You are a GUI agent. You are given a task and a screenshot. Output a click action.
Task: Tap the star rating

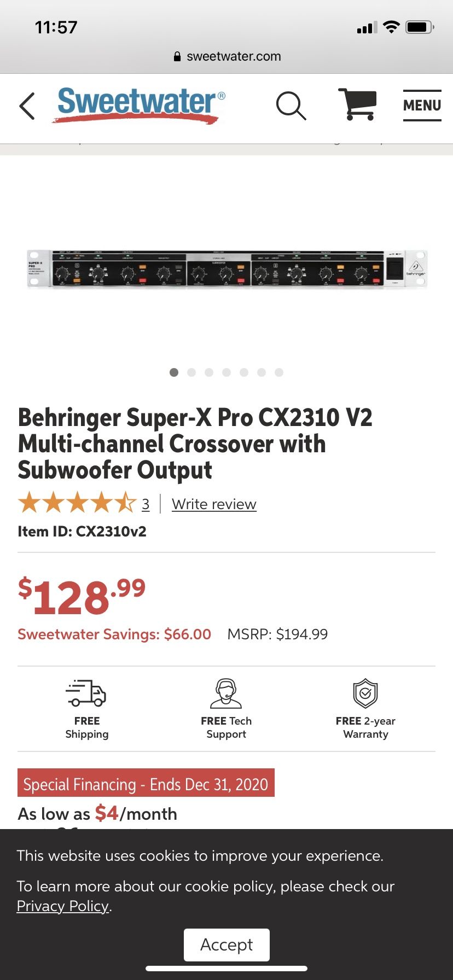pos(77,503)
